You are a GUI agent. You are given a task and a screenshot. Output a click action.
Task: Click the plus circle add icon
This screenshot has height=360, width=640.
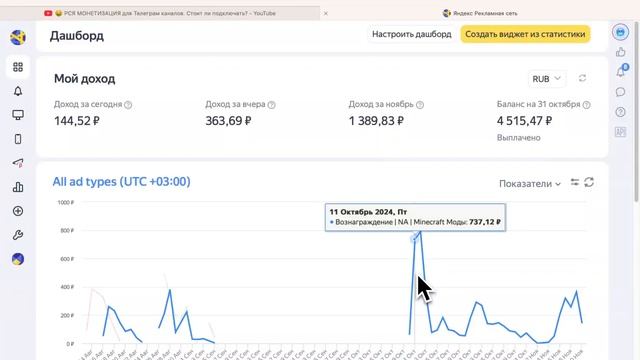[x=18, y=211]
